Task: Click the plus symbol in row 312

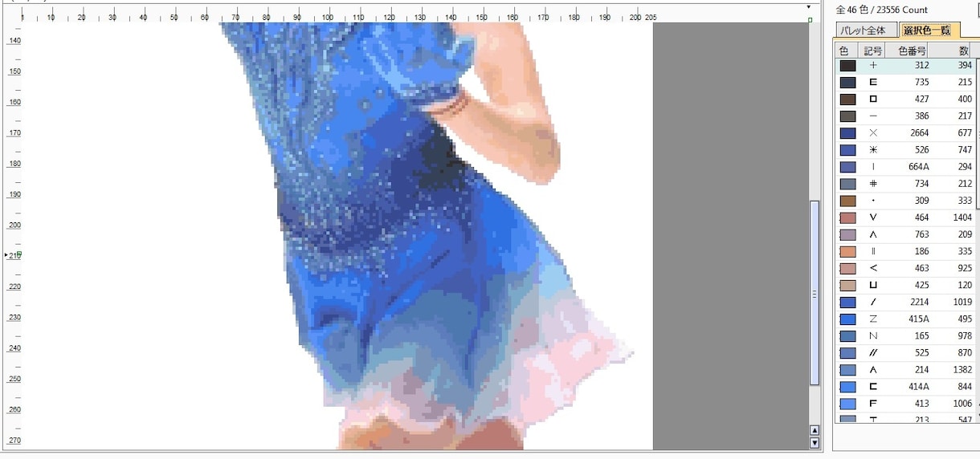Action: click(x=873, y=66)
